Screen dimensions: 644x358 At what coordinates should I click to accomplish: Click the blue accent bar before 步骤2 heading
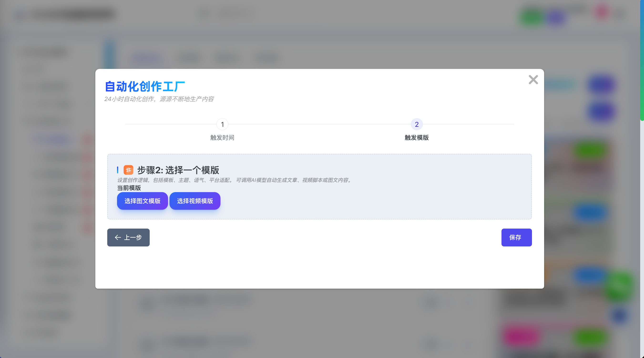coord(118,170)
